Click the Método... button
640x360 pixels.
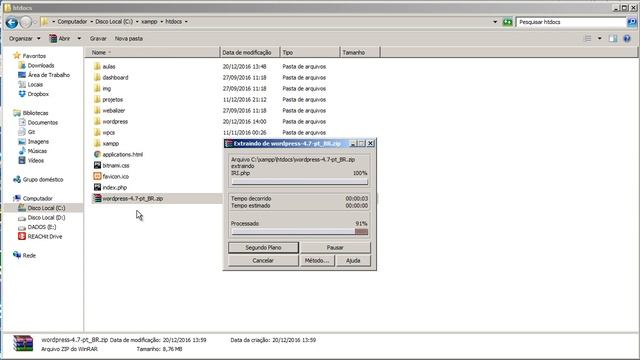click(317, 260)
